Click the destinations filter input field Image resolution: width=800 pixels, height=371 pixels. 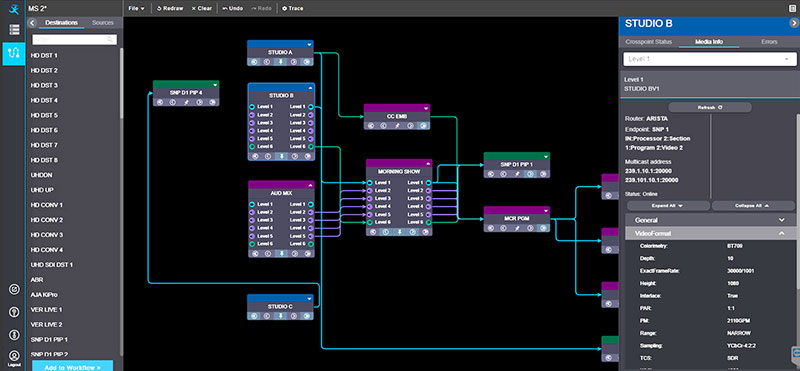[74, 39]
